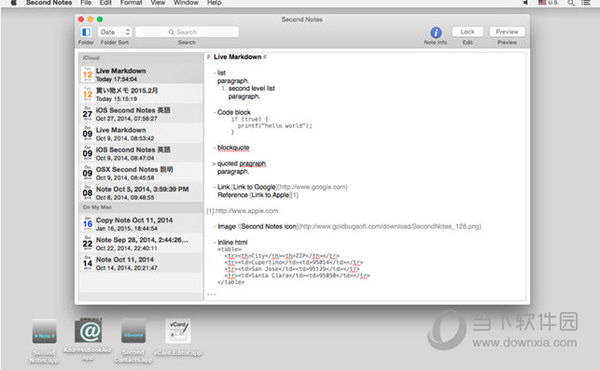600x370 pixels.
Task: Open the View menu
Action: coord(158,3)
